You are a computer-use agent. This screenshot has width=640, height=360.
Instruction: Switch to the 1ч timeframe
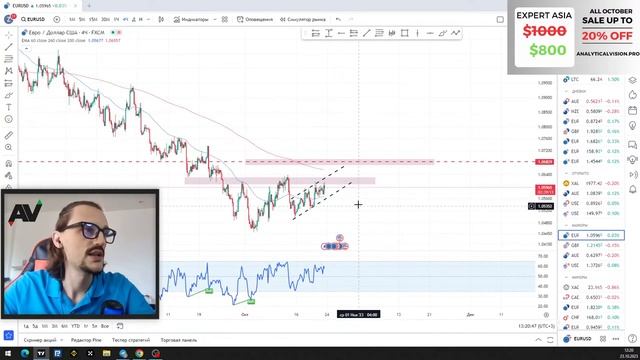pyautogui.click(x=116, y=19)
